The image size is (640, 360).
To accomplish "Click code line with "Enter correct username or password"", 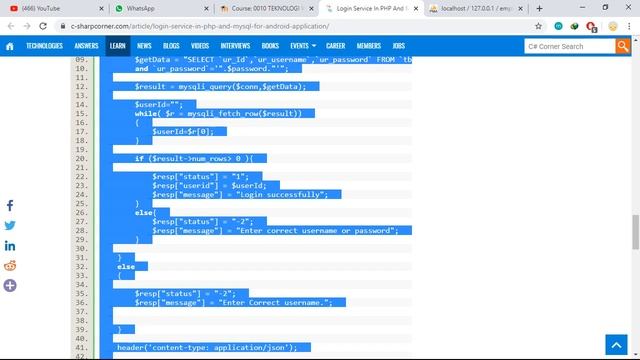I will tap(275, 231).
